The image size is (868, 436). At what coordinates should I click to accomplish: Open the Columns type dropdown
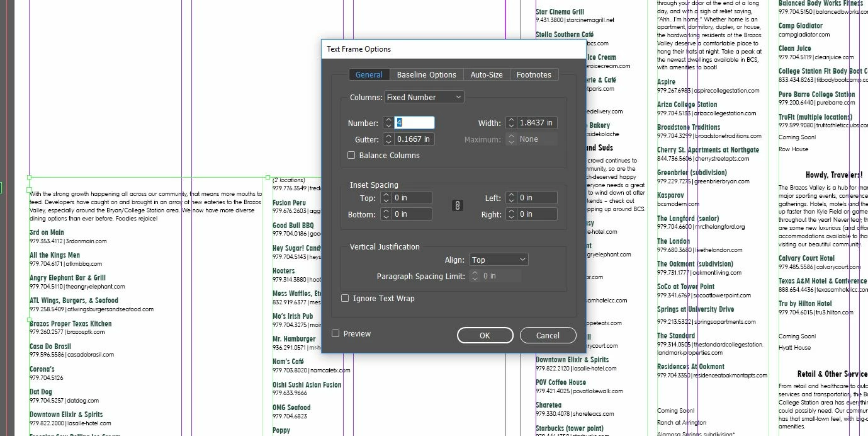[x=424, y=97]
